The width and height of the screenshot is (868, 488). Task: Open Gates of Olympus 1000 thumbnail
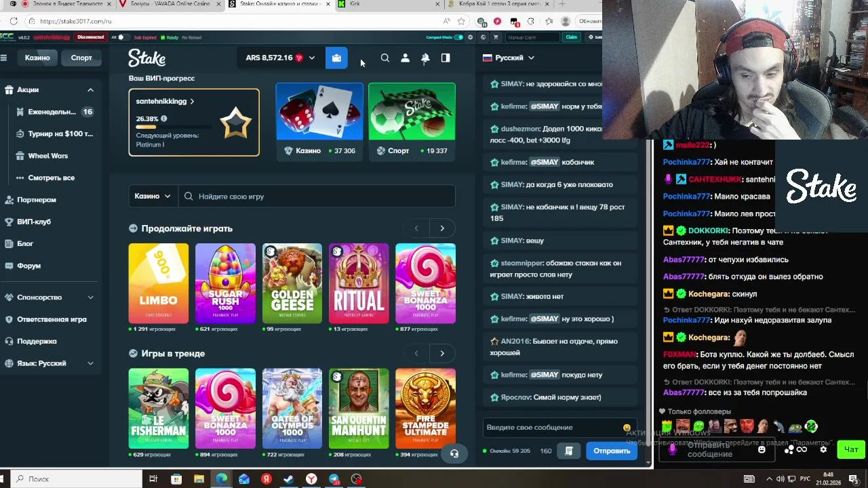[292, 409]
